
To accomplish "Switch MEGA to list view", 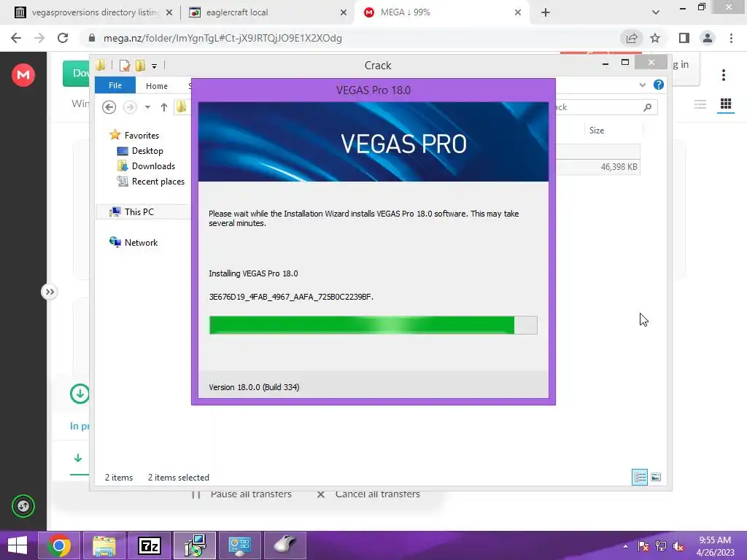I will (x=700, y=104).
